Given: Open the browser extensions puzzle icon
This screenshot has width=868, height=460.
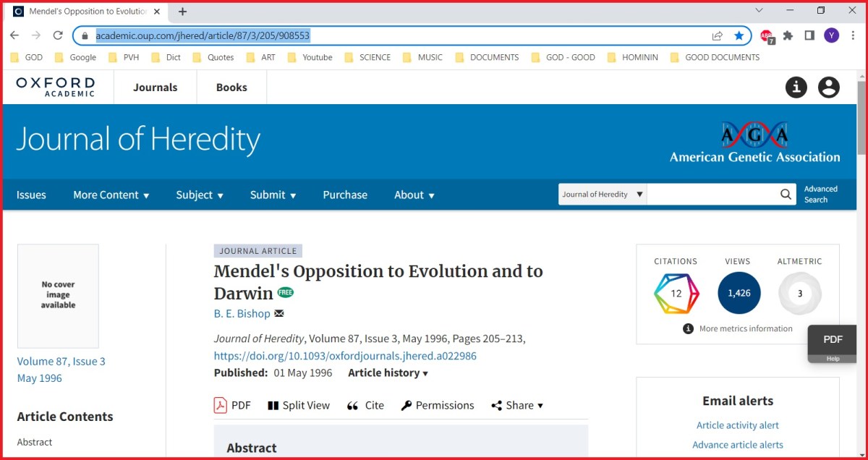Looking at the screenshot, I should (x=788, y=35).
